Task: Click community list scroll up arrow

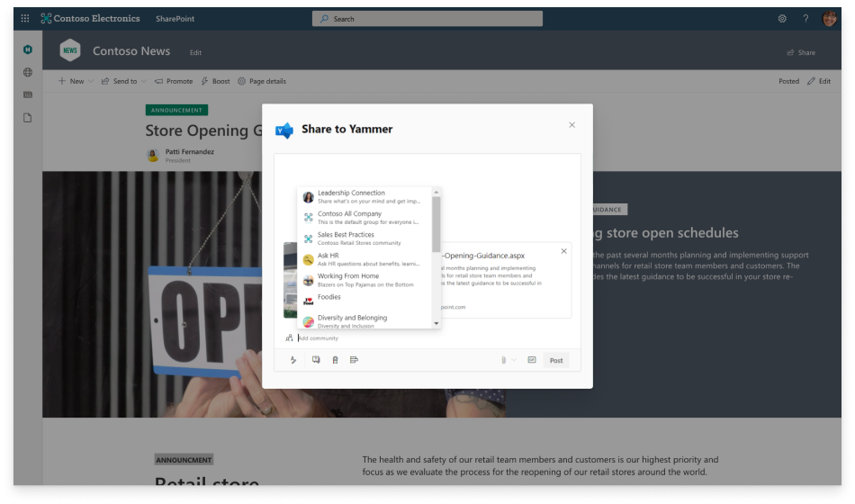Action: click(x=436, y=192)
